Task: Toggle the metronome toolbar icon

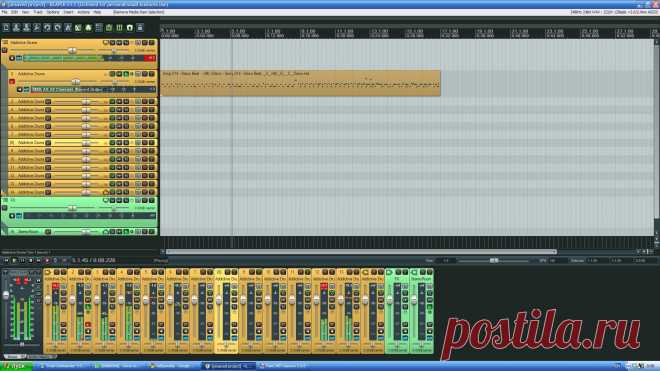Action: (68, 28)
